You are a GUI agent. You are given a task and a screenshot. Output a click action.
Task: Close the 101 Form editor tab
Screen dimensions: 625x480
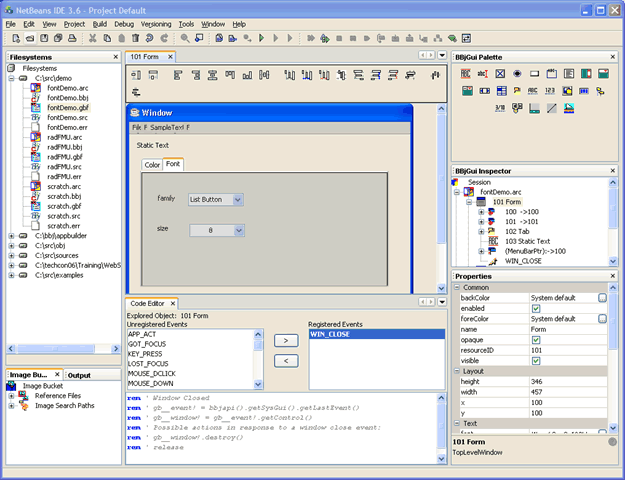[x=170, y=57]
